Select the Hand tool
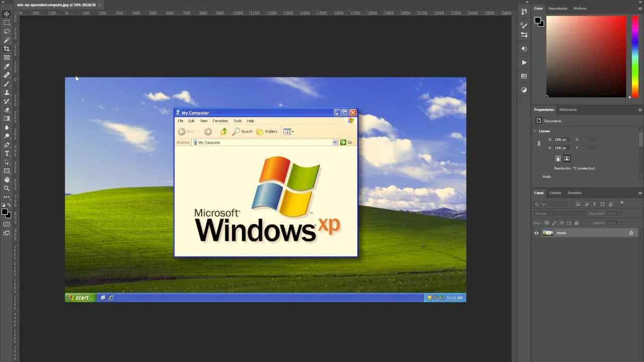Screen dimensions: 644x362 (x=7, y=179)
